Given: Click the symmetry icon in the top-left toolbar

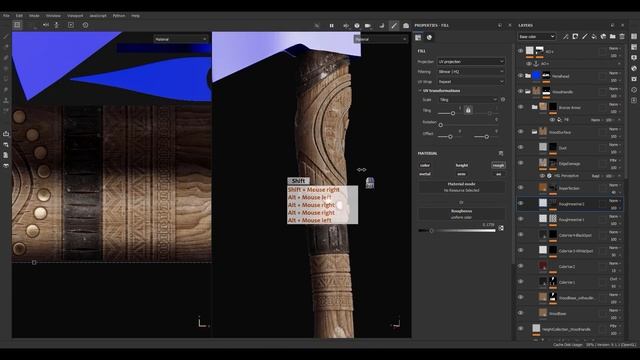Looking at the screenshot, I should click(x=46, y=25).
